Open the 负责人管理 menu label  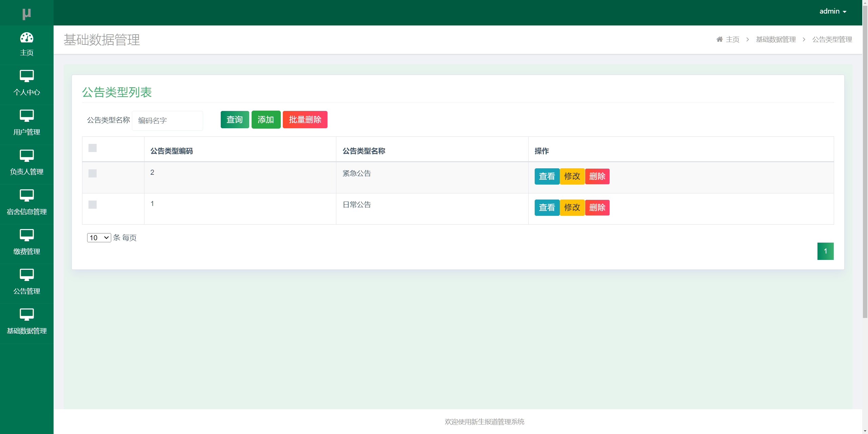pyautogui.click(x=26, y=172)
